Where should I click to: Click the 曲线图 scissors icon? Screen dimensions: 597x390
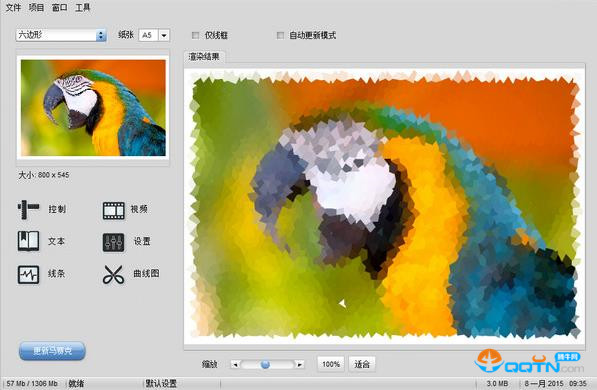click(113, 275)
